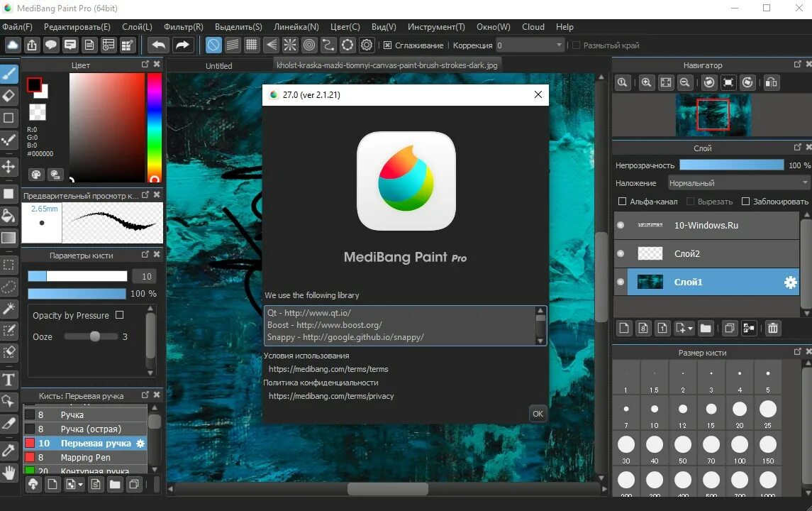
Task: Turn off snap guide icon
Action: (x=213, y=45)
